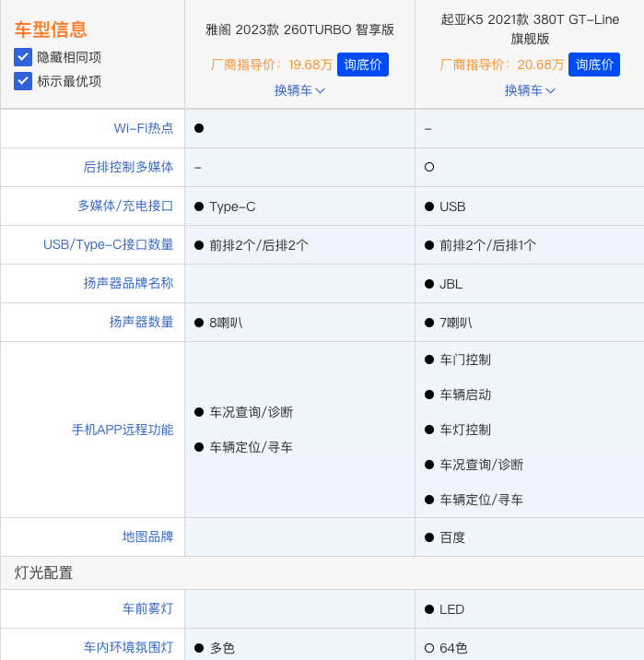Viewport: 644px width, 660px height.
Task: Select the 多色 ambient light cell
Action: (222, 648)
